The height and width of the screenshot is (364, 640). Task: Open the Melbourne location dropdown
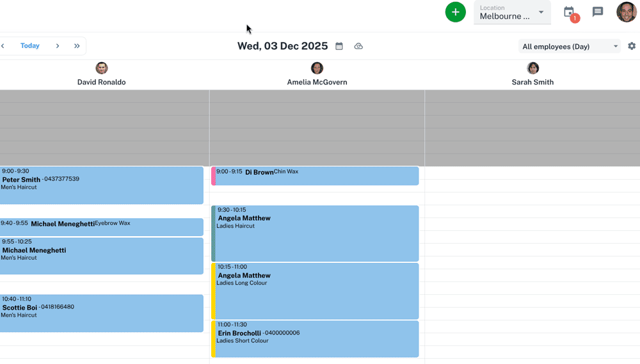click(512, 12)
